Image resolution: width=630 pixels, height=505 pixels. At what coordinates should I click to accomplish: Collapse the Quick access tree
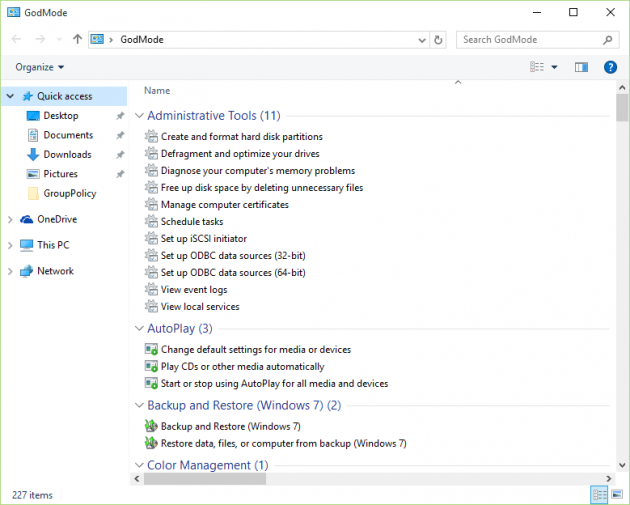[x=10, y=96]
